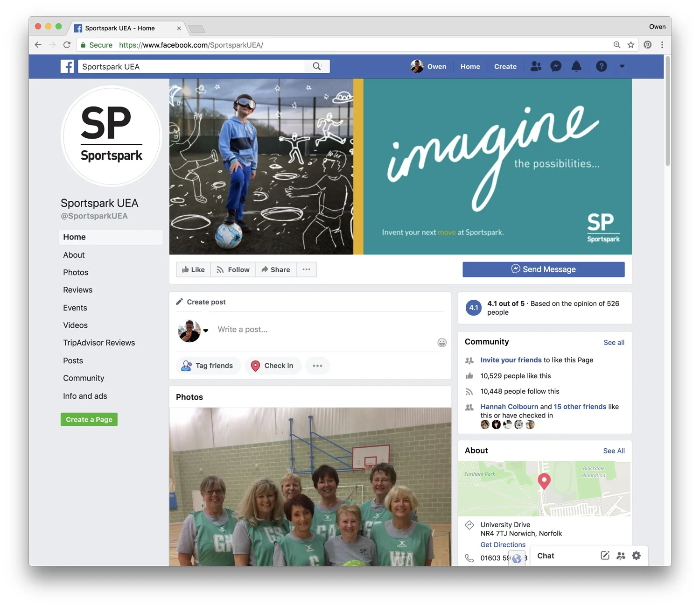Screen dimensions: 700x607
Task: Click the search magnifier button
Action: [x=317, y=66]
